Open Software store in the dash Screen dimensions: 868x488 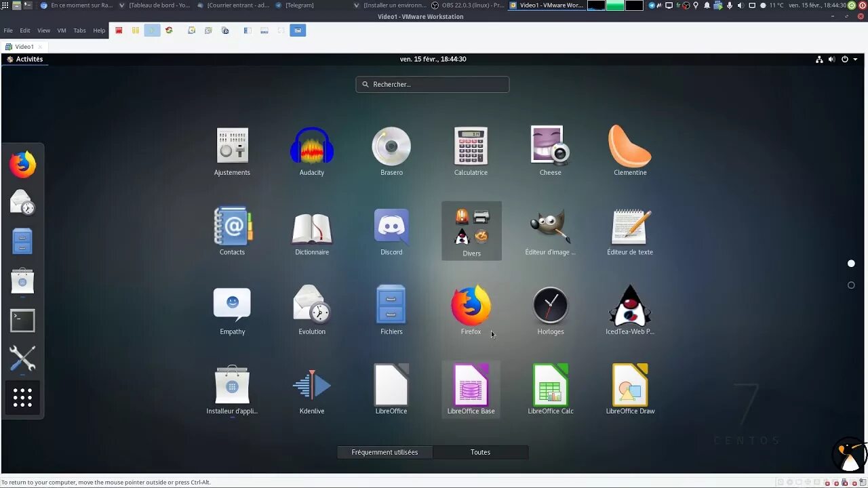pos(22,281)
